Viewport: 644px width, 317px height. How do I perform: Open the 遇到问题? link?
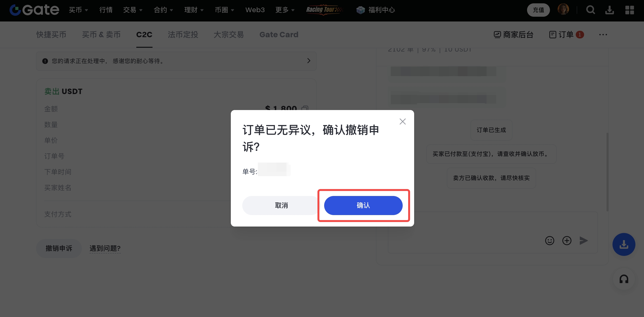(105, 248)
